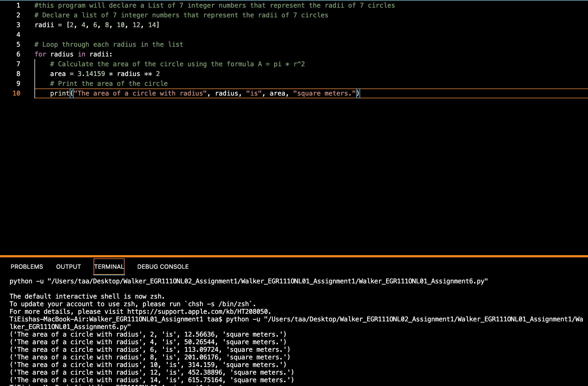Click line number 3 in the gutter

tap(18, 25)
